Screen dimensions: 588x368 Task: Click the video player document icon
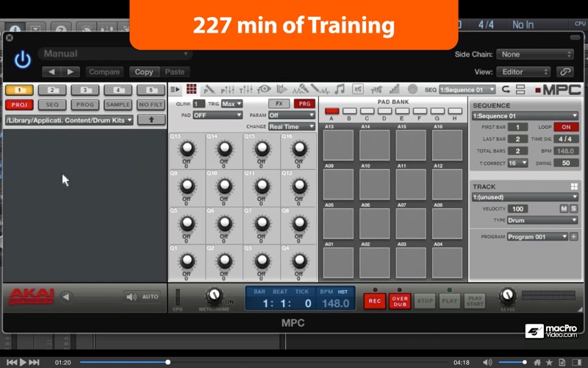click(562, 362)
